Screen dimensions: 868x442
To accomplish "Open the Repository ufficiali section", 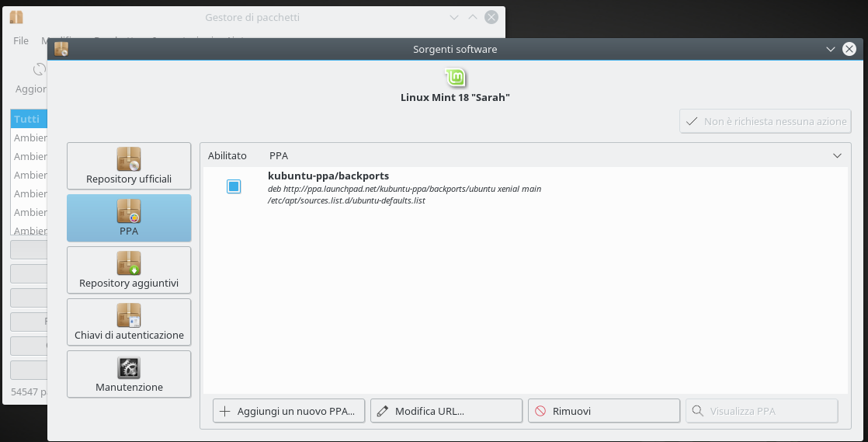I will [x=129, y=166].
